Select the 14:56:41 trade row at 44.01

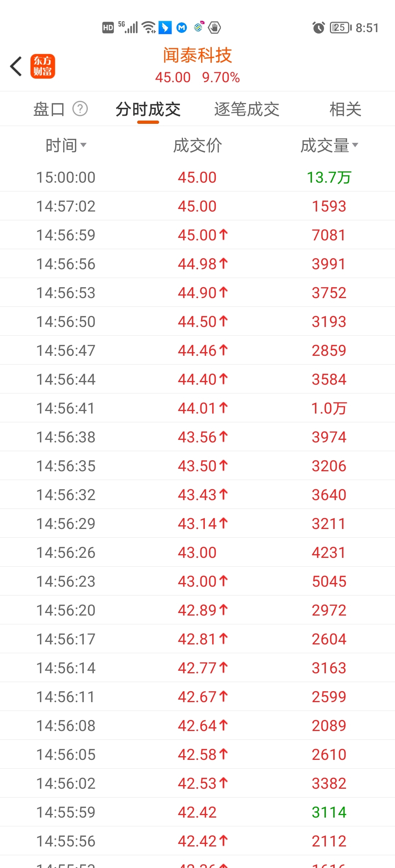pos(197,408)
